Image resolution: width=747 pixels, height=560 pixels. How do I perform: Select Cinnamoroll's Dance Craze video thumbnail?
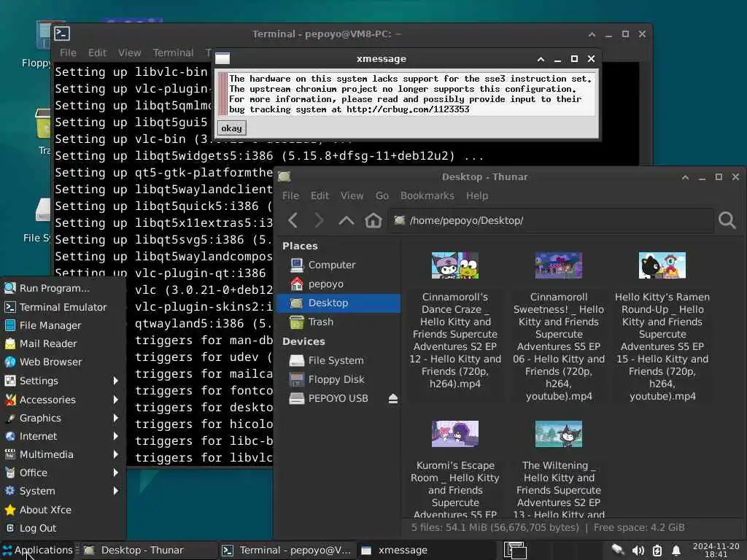pyautogui.click(x=455, y=265)
